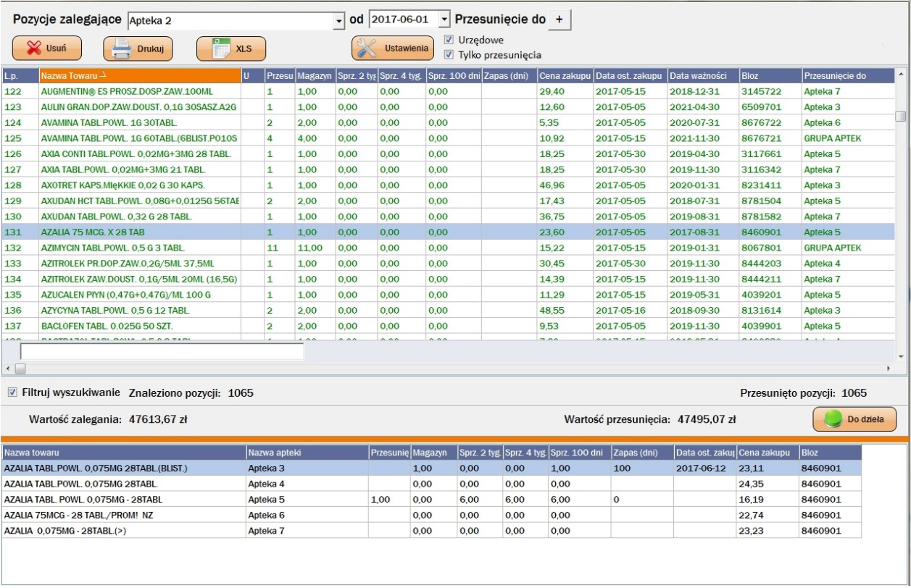Toggle the Urzędowe checkbox
Image resolution: width=911 pixels, height=588 pixels.
449,40
